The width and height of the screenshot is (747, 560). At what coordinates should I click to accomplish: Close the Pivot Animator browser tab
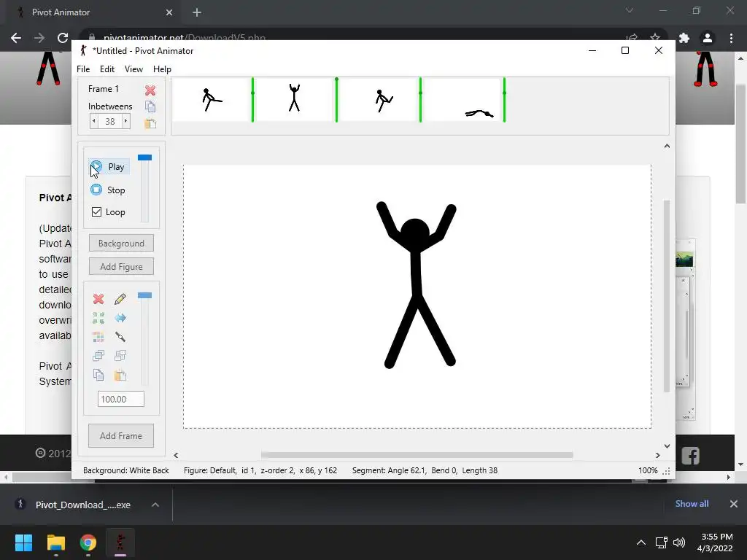click(x=169, y=12)
